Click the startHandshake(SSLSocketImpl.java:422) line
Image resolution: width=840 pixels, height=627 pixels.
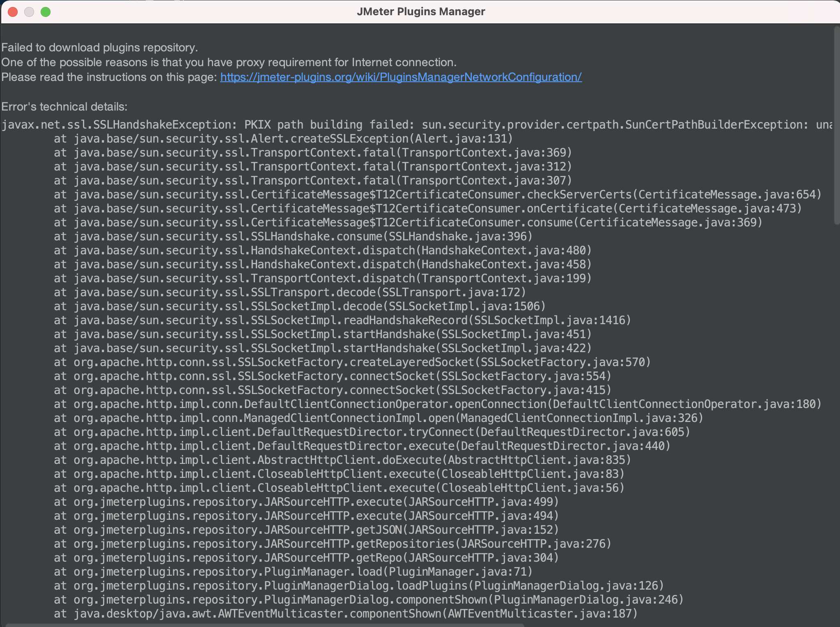[x=323, y=348]
